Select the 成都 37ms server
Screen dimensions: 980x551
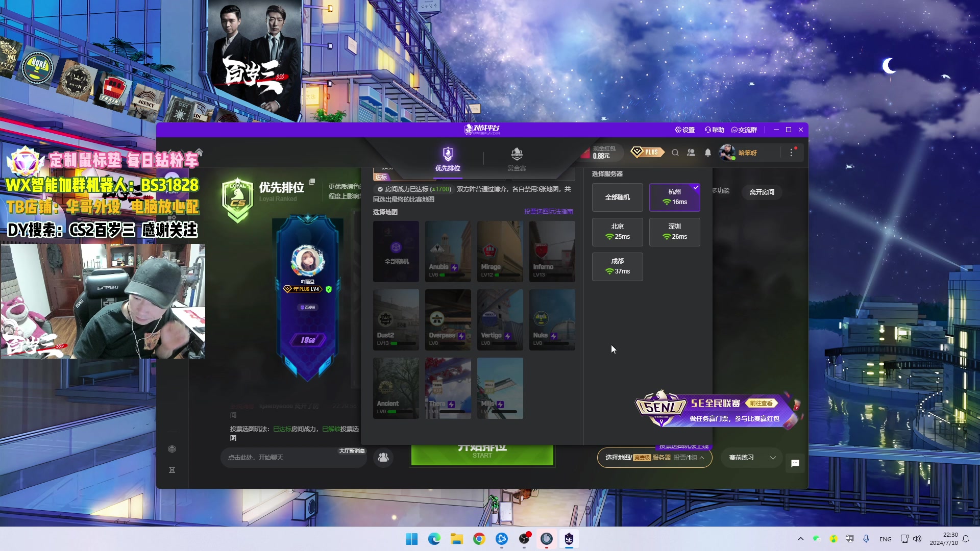click(618, 267)
